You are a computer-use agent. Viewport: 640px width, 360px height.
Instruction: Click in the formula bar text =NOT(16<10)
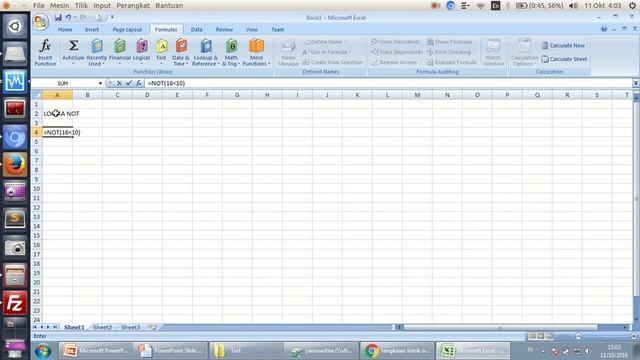tap(167, 83)
